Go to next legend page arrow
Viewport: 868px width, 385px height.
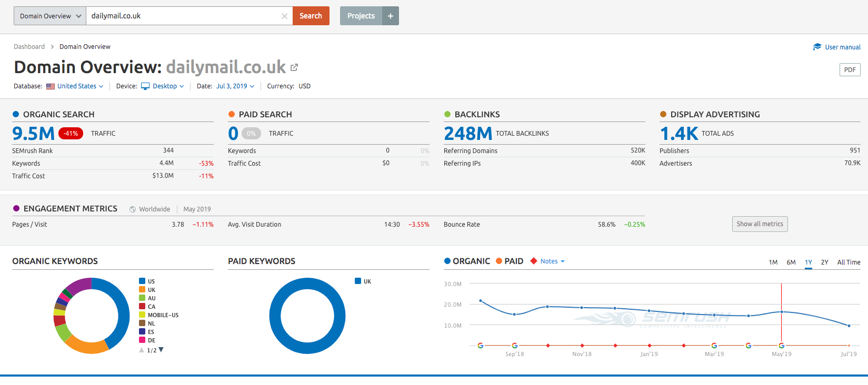pyautogui.click(x=161, y=350)
